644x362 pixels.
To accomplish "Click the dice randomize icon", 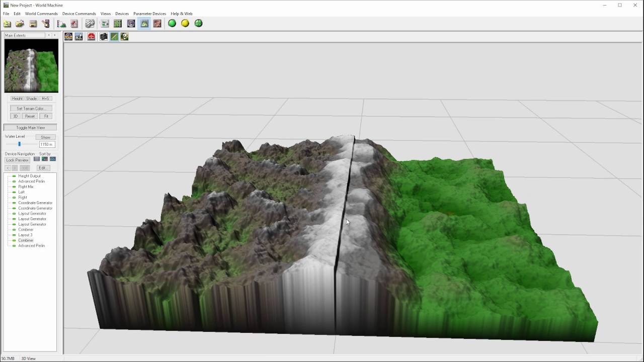I will coord(90,24).
